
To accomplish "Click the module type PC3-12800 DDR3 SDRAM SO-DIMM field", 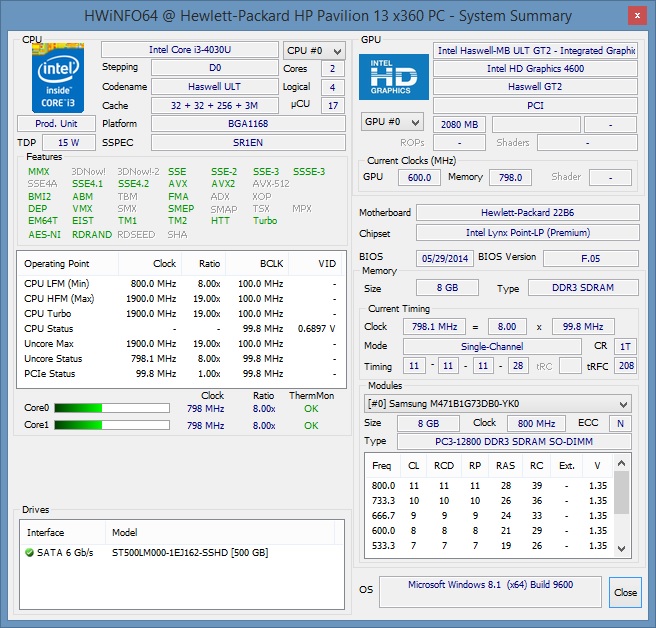I will (x=514, y=441).
